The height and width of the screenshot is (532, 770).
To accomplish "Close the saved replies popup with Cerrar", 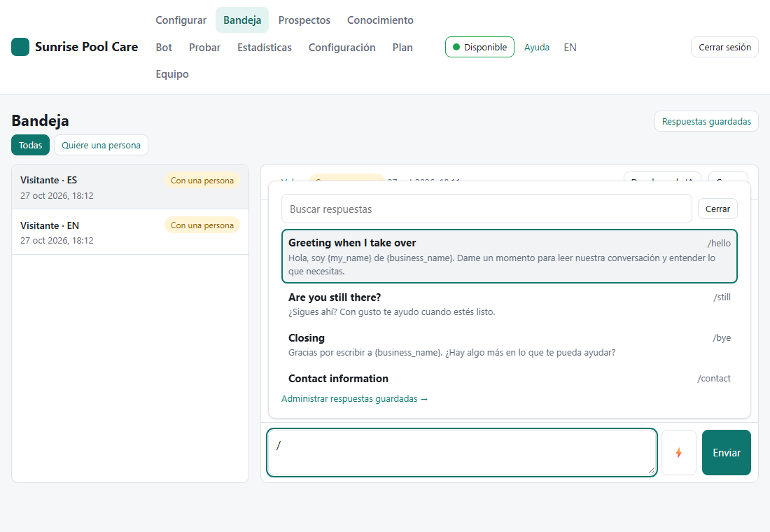I will click(x=717, y=209).
